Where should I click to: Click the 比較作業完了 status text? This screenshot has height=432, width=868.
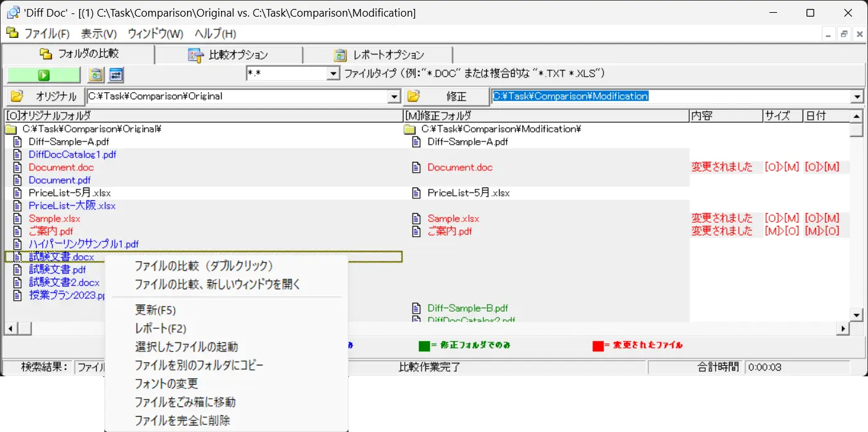(x=429, y=367)
